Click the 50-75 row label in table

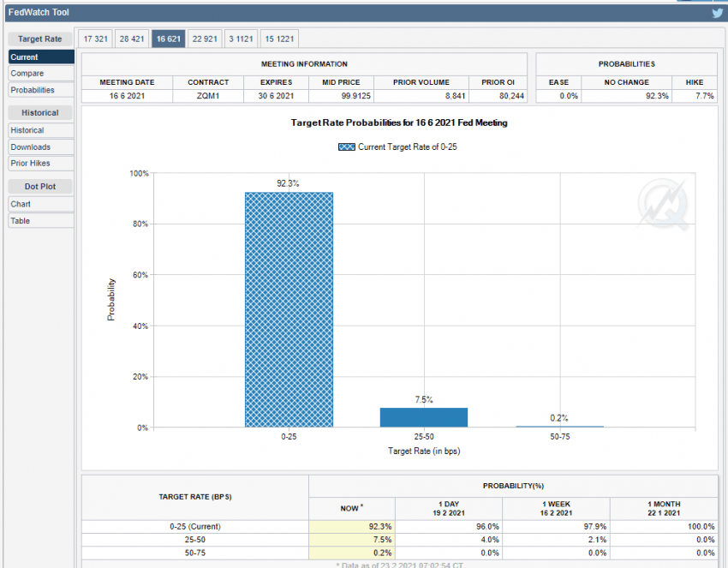[195, 553]
